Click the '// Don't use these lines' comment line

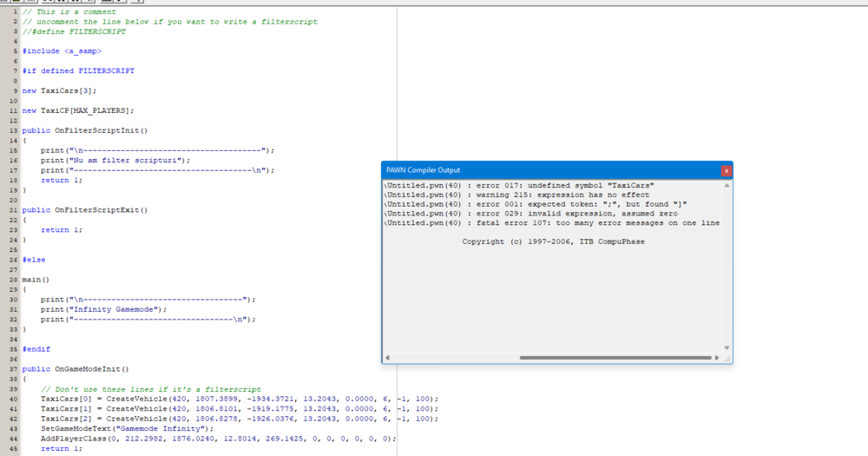[150, 389]
